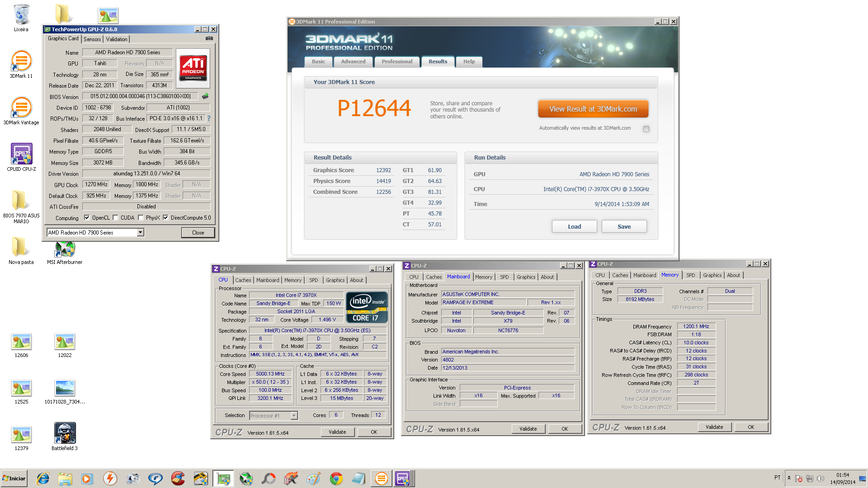This screenshot has width=868, height=488.
Task: Click the GPU Name field in GPU-Z
Action: (x=127, y=52)
